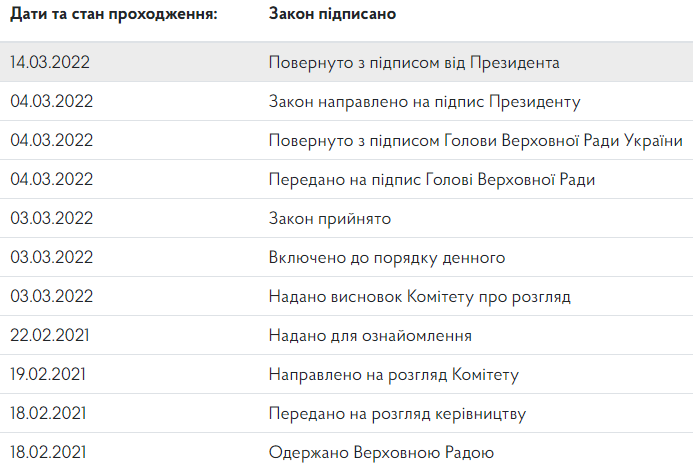Click the date beside 'Закон прийнято'
This screenshot has width=693, height=466.
(51, 218)
